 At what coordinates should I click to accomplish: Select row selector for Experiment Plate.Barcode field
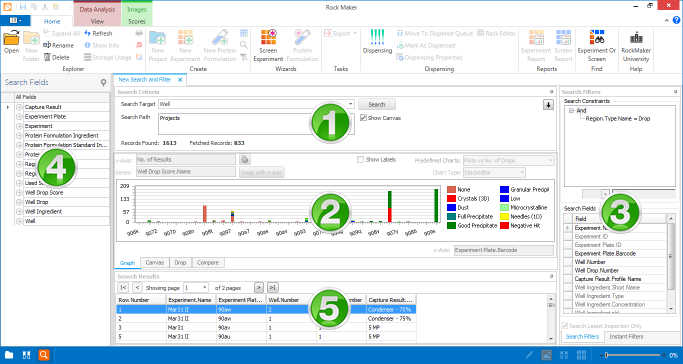coord(568,253)
